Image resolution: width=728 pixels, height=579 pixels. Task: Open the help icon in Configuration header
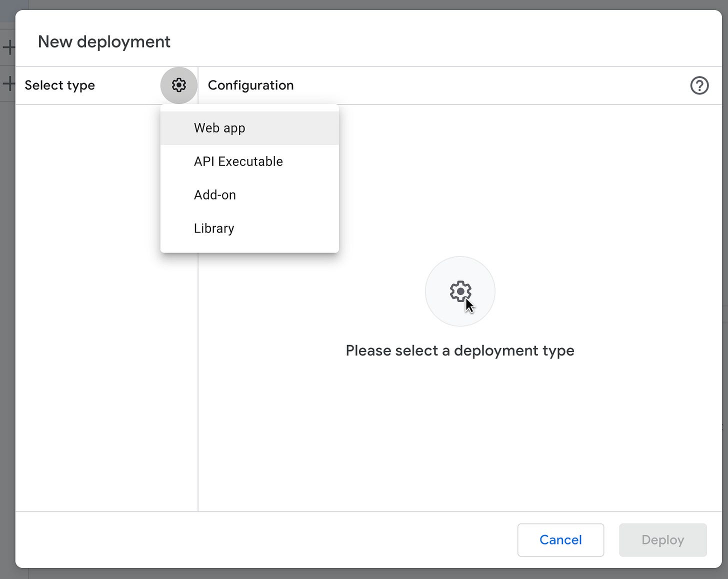pyautogui.click(x=699, y=85)
